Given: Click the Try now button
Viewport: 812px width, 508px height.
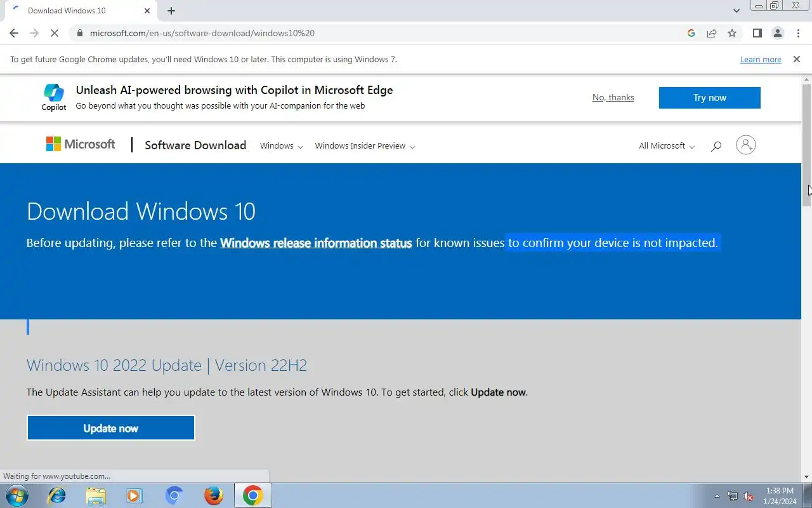Looking at the screenshot, I should (x=709, y=98).
